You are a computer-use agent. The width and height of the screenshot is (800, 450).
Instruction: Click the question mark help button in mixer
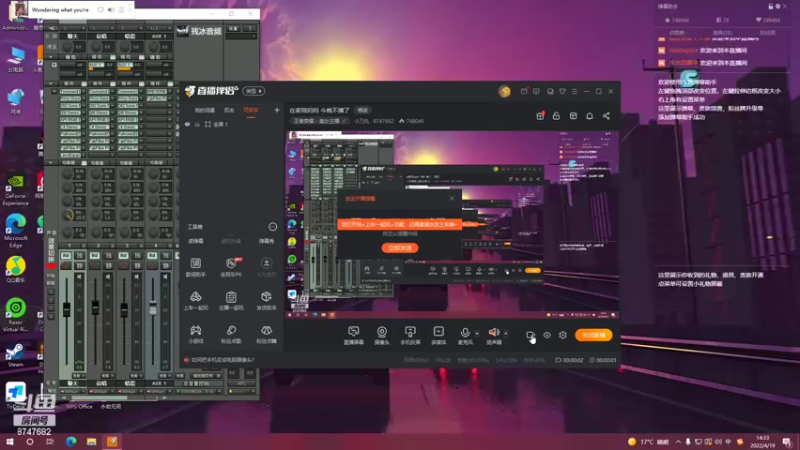[x=250, y=29]
